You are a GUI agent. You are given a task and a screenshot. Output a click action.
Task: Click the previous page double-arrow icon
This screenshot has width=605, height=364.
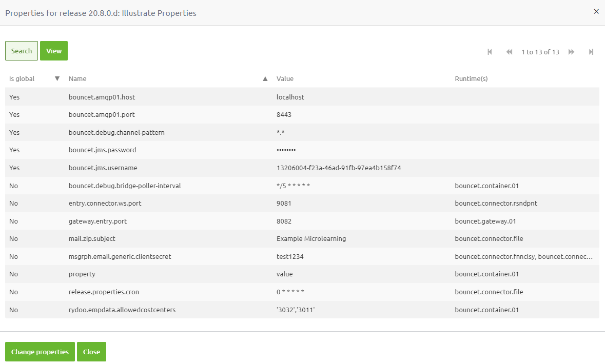click(x=509, y=51)
